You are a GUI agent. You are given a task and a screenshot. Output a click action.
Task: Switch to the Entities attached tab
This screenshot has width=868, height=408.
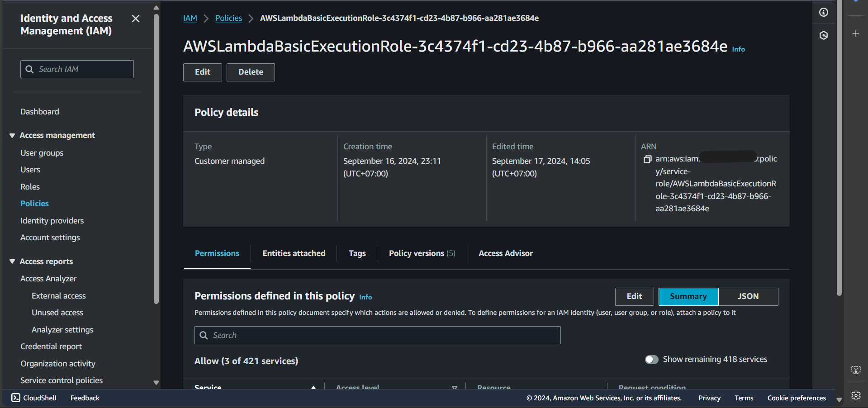click(294, 253)
